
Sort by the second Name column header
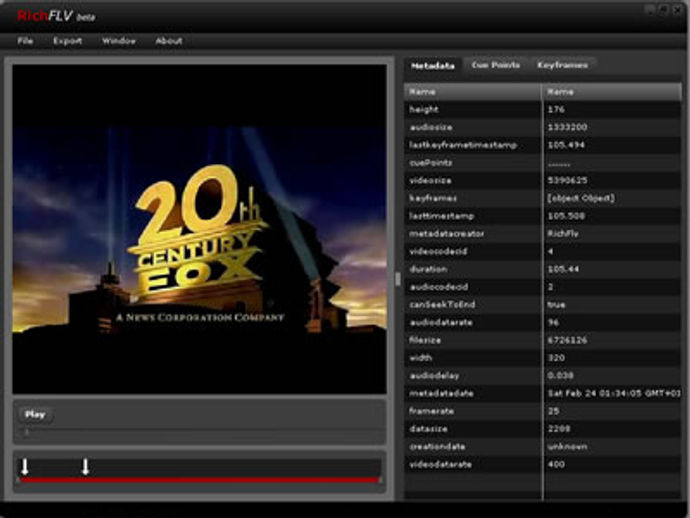pos(612,92)
